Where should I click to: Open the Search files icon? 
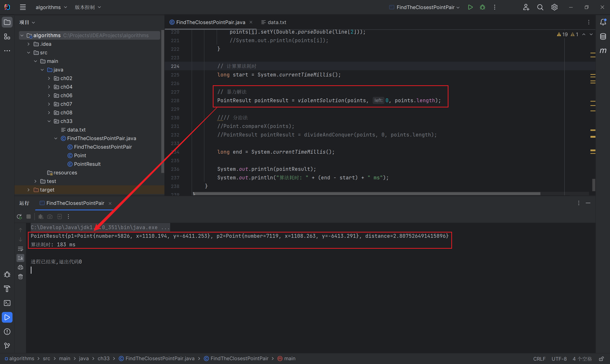click(x=540, y=7)
